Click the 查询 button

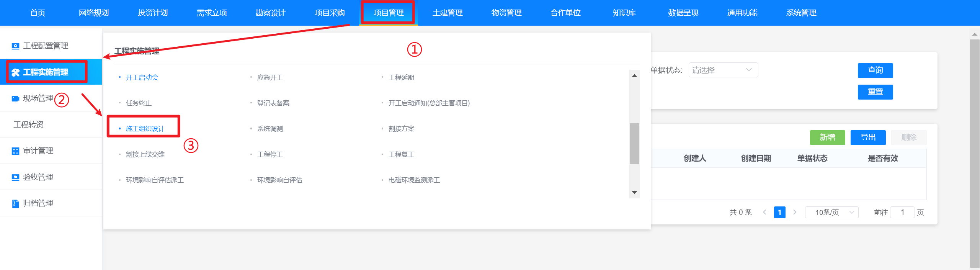(875, 70)
